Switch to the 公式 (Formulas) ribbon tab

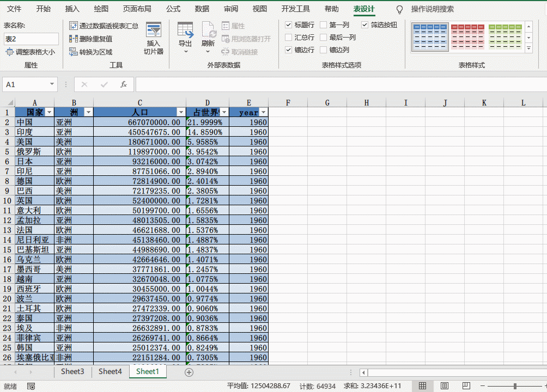coord(173,9)
